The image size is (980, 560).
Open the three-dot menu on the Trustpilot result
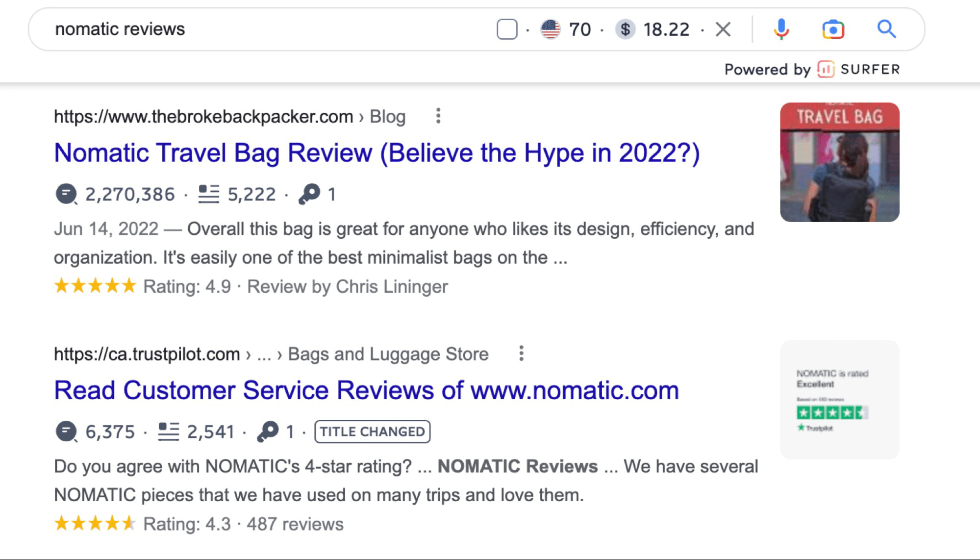coord(521,353)
